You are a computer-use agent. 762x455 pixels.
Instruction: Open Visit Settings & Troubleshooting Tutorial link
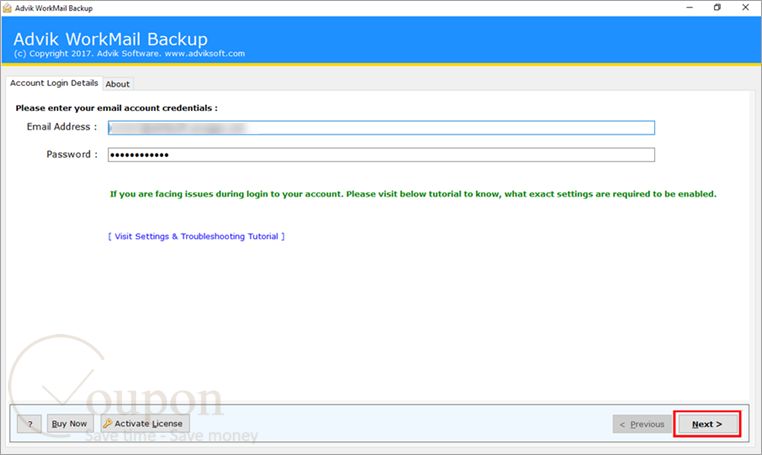(196, 236)
